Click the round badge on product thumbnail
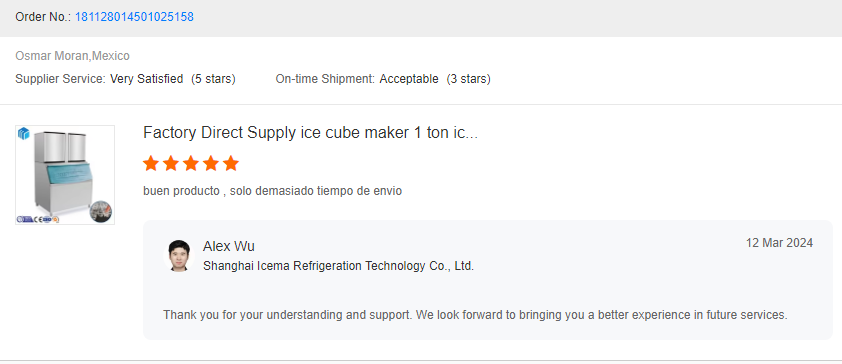The height and width of the screenshot is (364, 842). (100, 211)
